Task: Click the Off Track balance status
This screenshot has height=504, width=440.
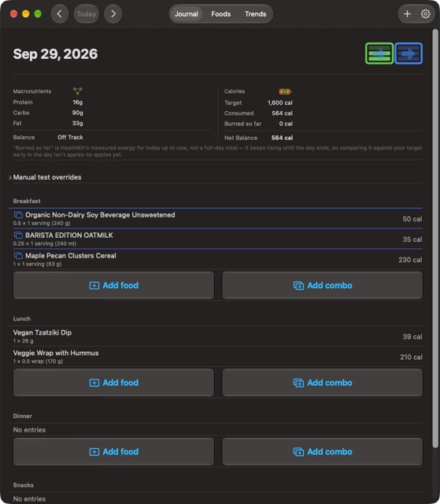Action: [x=70, y=137]
